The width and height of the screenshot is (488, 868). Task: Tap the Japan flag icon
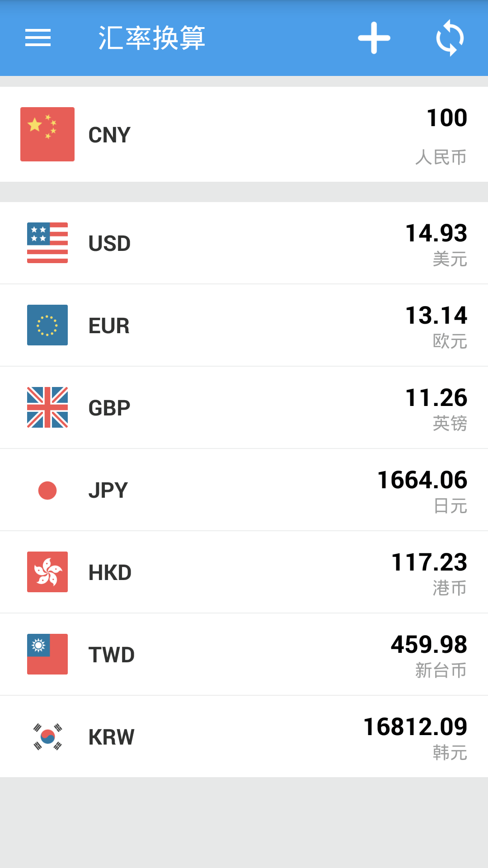point(47,491)
